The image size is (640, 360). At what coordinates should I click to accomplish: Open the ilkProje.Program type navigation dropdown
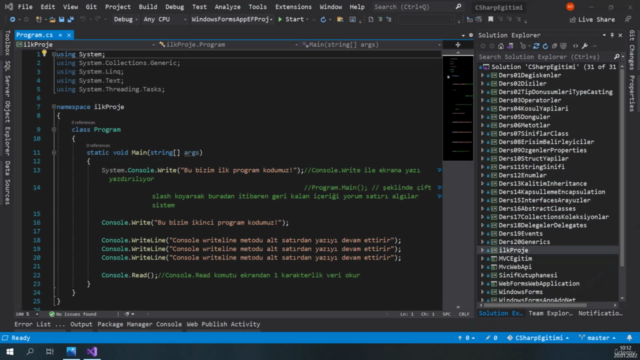[229, 44]
